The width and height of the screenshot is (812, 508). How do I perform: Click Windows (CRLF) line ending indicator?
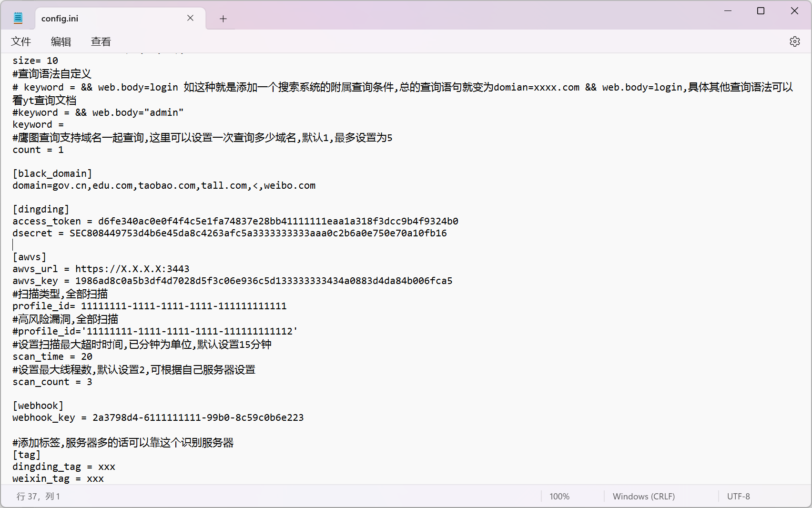644,497
